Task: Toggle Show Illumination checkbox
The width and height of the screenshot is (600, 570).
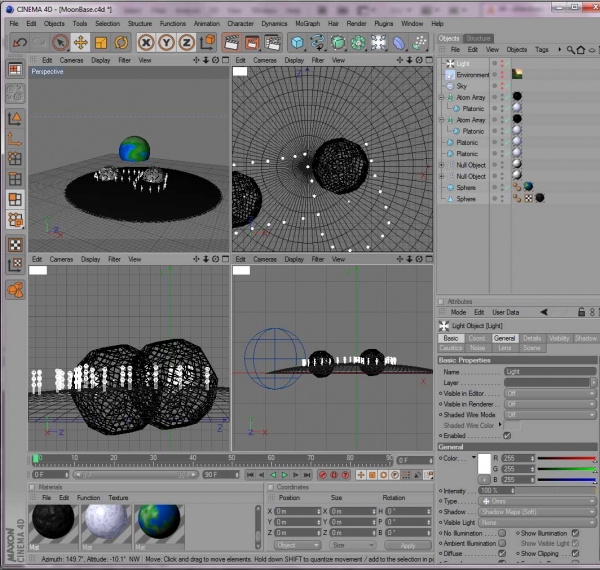Action: [x=575, y=533]
